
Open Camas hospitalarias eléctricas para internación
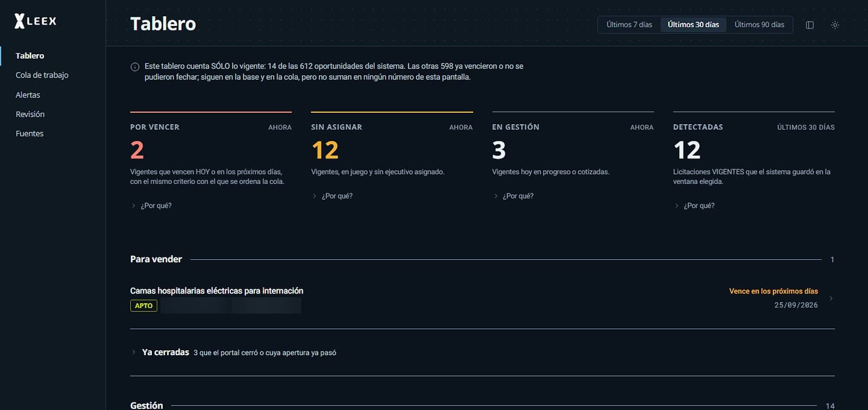[x=216, y=291]
